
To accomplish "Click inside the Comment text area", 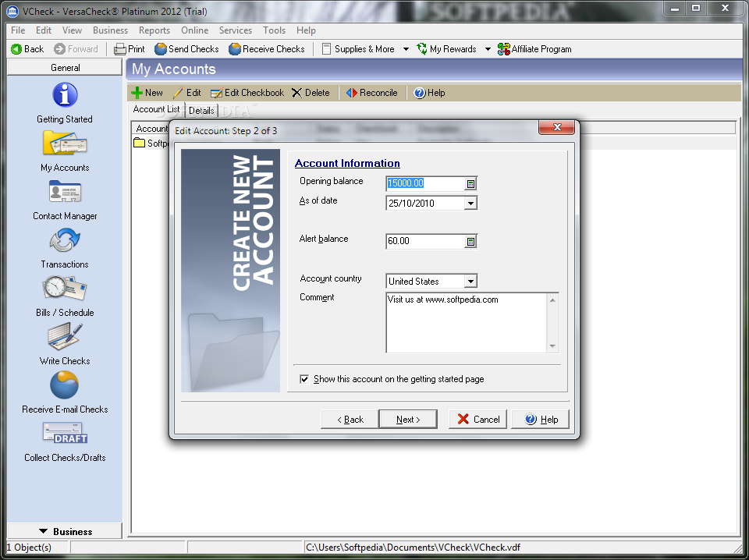I will coord(467,323).
